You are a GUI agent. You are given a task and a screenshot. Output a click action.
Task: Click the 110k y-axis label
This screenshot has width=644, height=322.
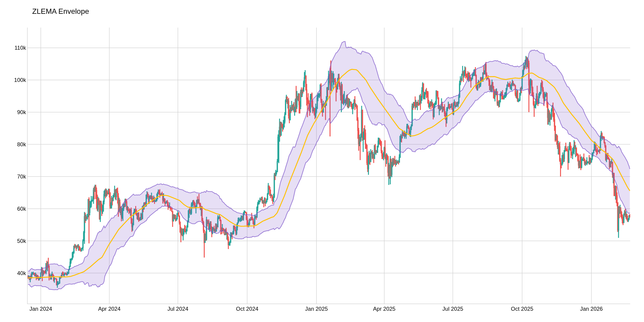20,48
